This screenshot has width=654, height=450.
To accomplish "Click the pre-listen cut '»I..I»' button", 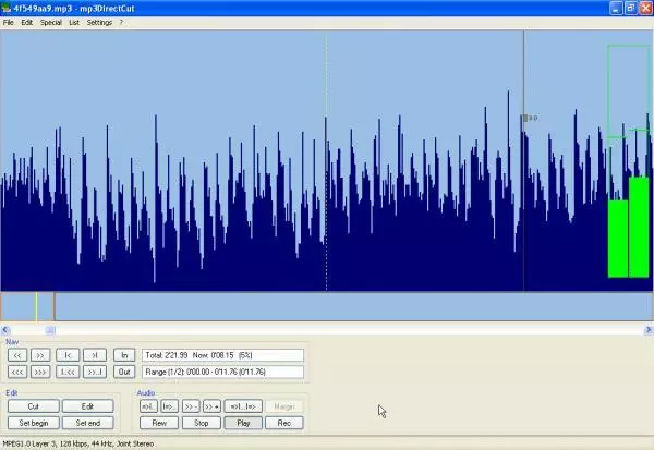I will pos(243,406).
